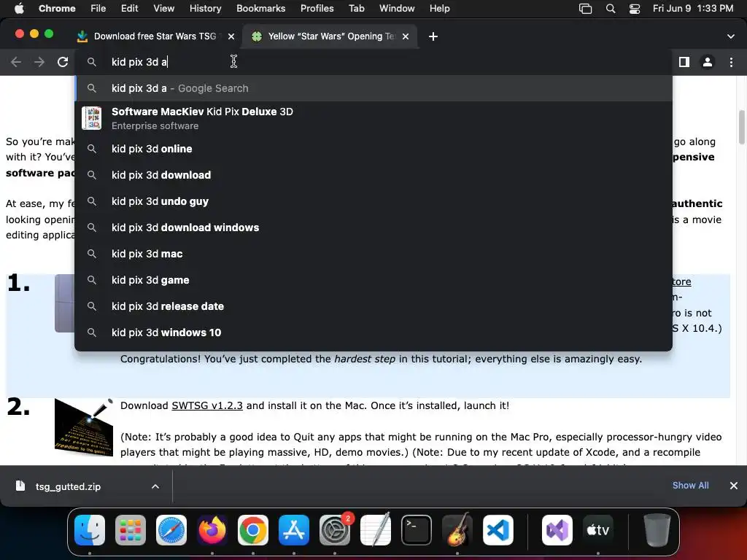Choose 'kid pix 3d undo guy' suggestion
This screenshot has width=747, height=560.
(x=373, y=201)
